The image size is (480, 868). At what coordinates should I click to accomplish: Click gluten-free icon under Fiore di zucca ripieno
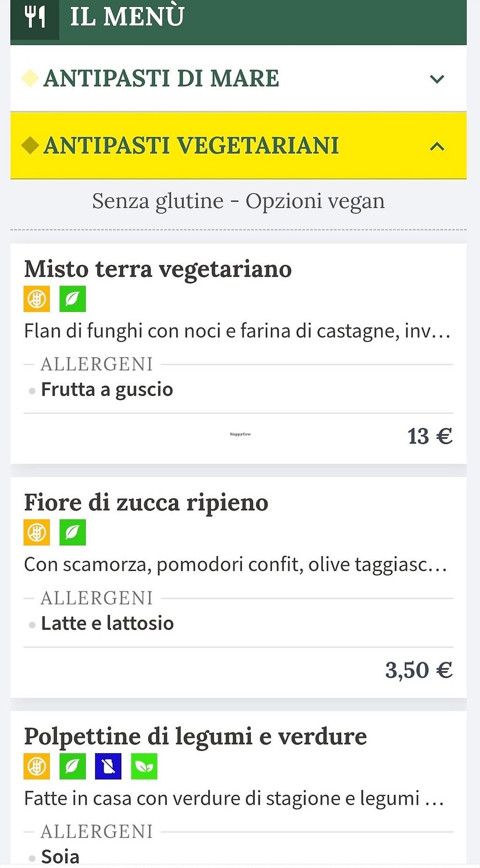pos(37,532)
